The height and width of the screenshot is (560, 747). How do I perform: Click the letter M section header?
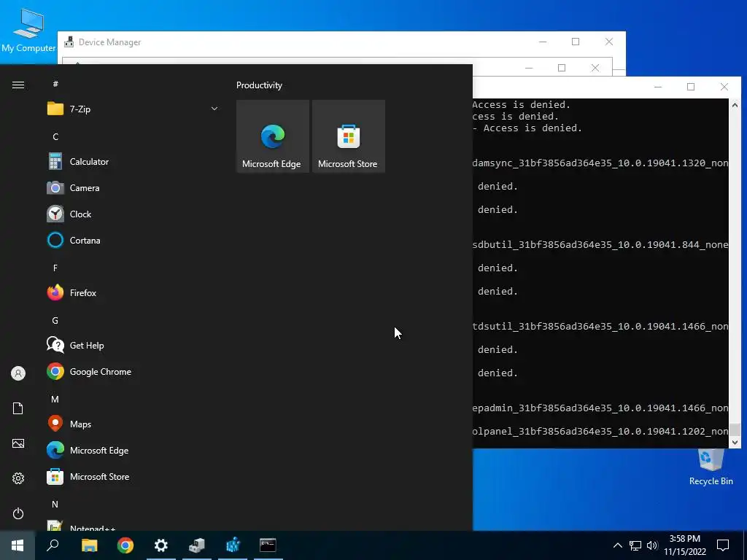tap(55, 399)
